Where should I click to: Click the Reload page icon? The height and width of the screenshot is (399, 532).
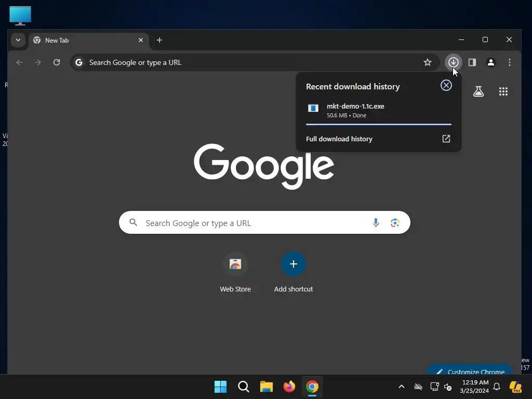pos(57,62)
